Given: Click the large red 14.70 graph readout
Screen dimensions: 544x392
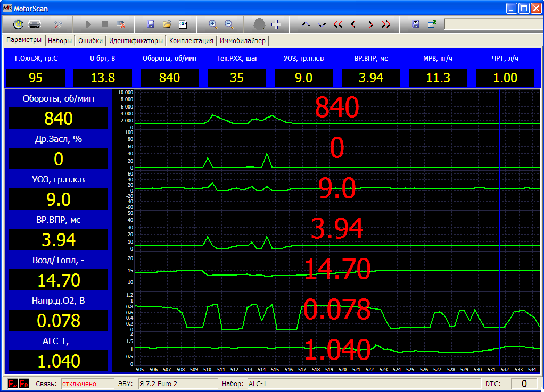Looking at the screenshot, I should (x=337, y=269).
